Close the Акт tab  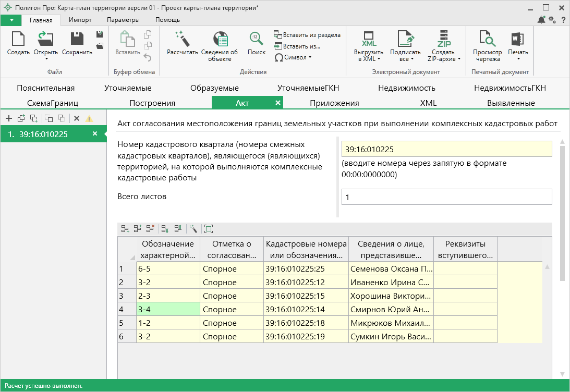(278, 103)
